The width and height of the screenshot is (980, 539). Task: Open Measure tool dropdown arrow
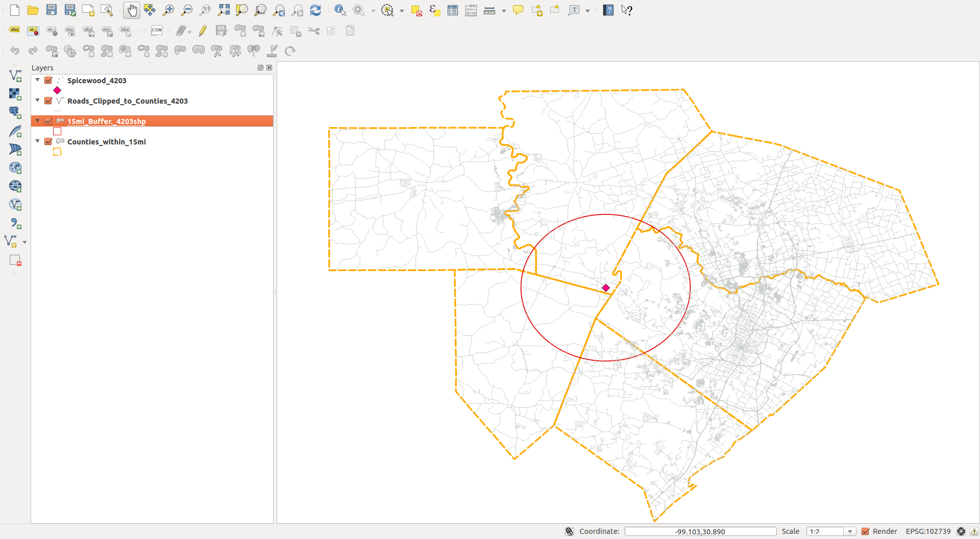504,11
